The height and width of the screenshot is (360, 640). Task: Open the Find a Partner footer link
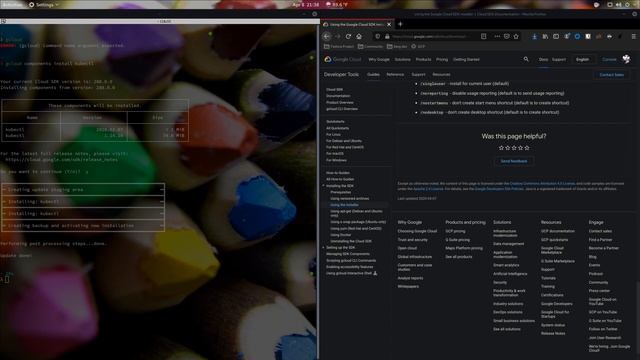(x=600, y=240)
